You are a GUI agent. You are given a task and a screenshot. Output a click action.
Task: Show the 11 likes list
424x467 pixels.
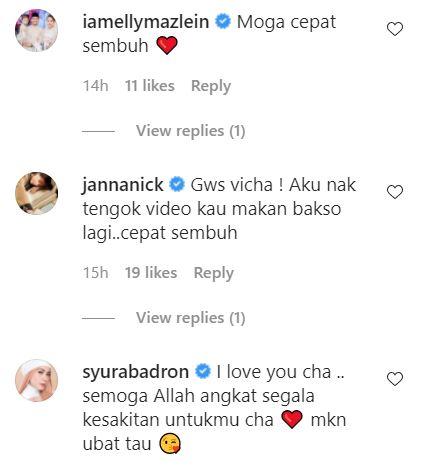tap(150, 86)
